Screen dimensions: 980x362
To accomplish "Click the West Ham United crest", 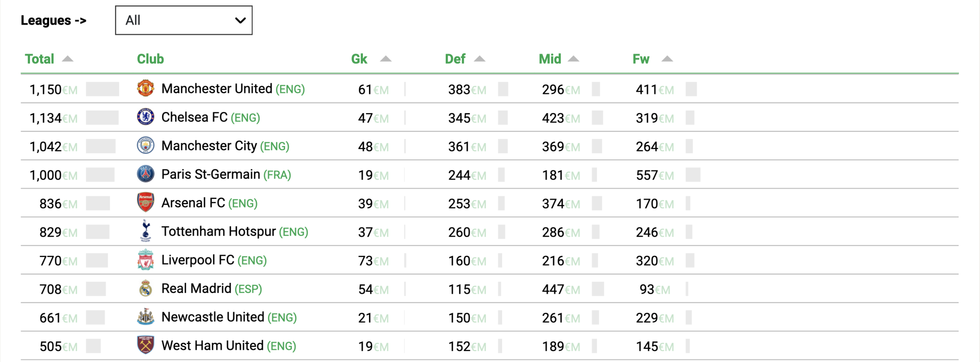I will point(145,345).
